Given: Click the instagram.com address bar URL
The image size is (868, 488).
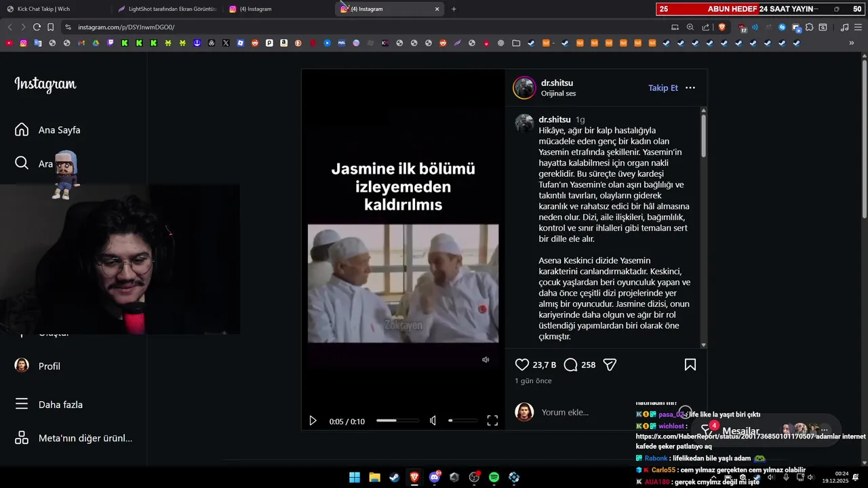Looking at the screenshot, I should tap(126, 27).
